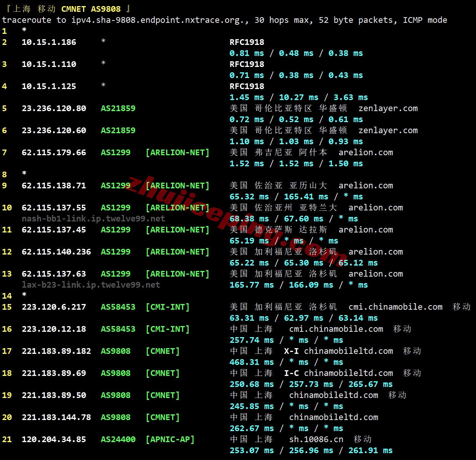Select the IP 62.115.179.66
The height and width of the screenshot is (460, 476).
tap(54, 153)
